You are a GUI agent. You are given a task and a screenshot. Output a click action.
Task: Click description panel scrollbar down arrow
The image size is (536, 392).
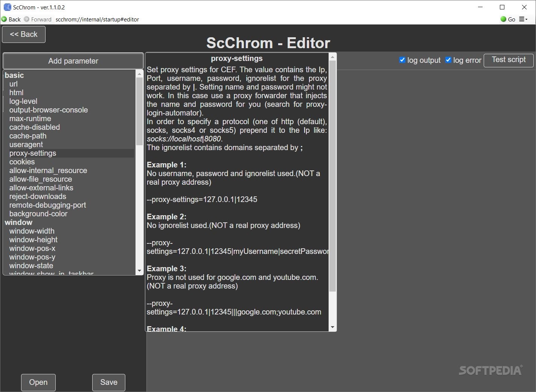(x=332, y=327)
